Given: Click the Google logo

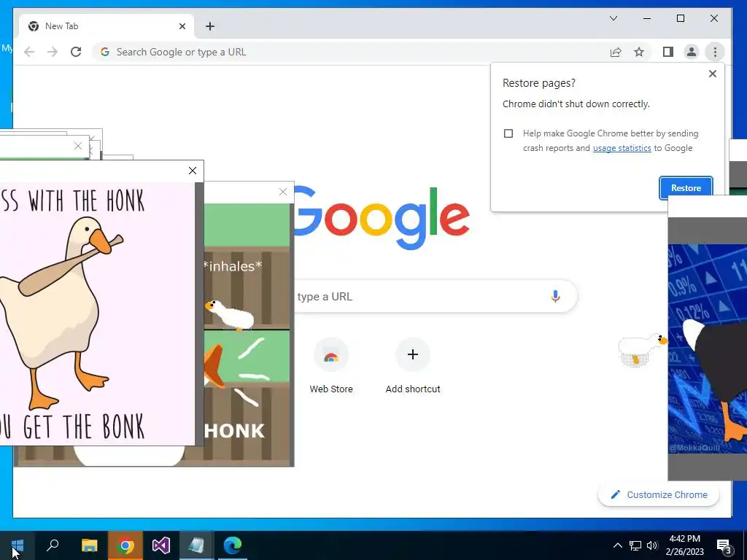Looking at the screenshot, I should [x=382, y=217].
